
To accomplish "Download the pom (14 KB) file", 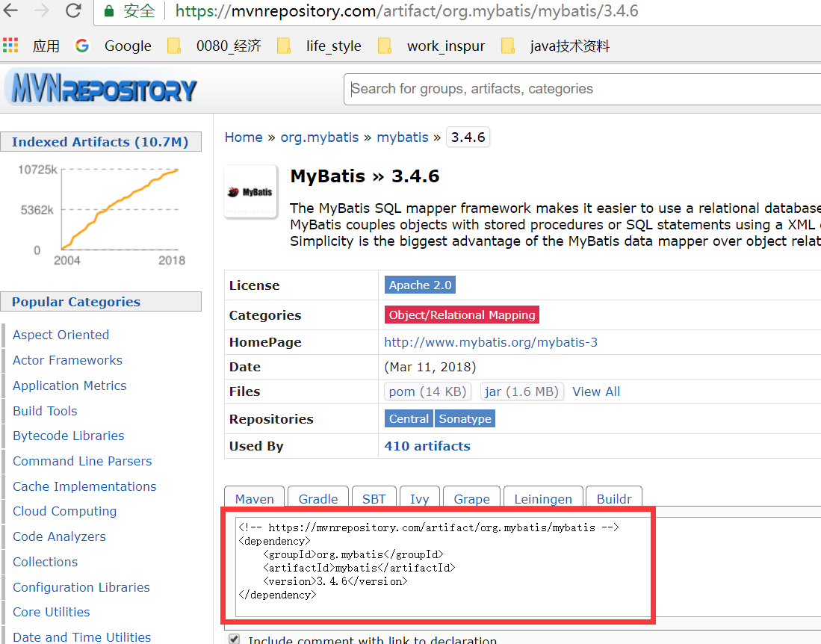I will [x=428, y=391].
